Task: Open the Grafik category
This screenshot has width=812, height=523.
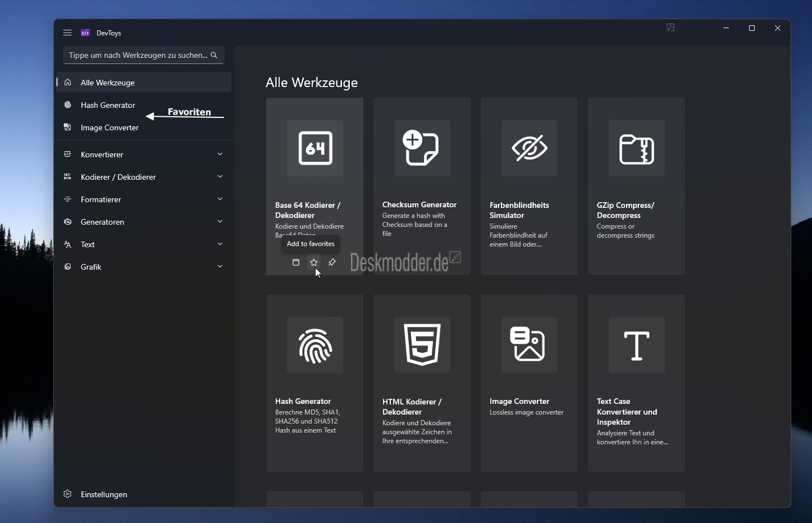Action: [144, 267]
